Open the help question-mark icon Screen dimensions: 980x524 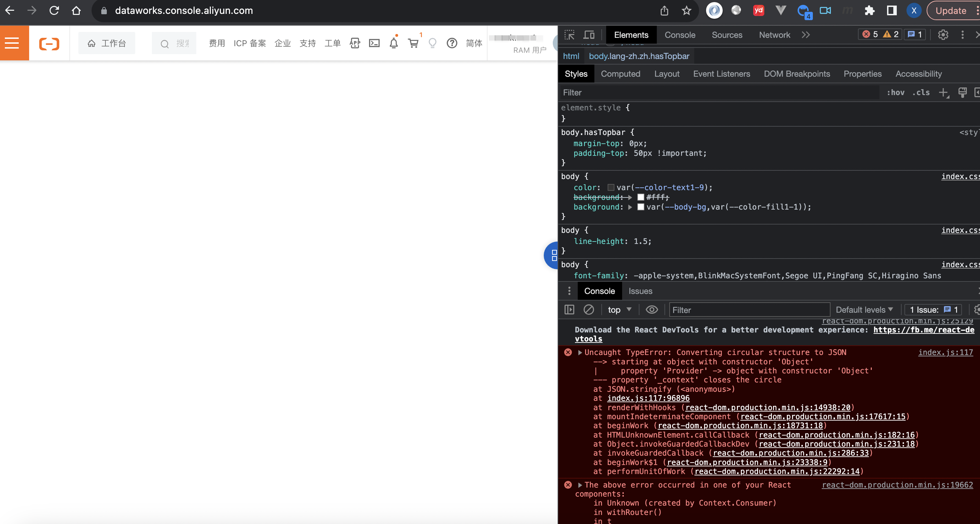pos(452,43)
